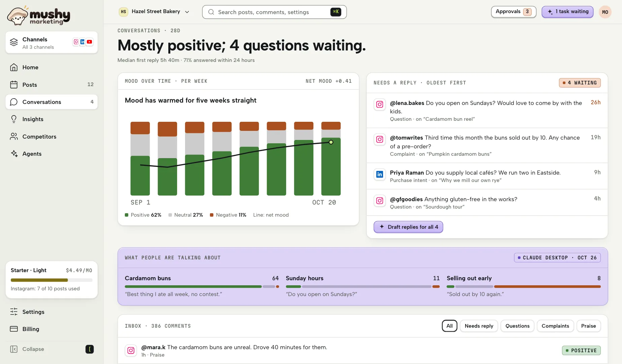Open Approvals with 3 pending
The width and height of the screenshot is (622, 364).
coord(513,12)
